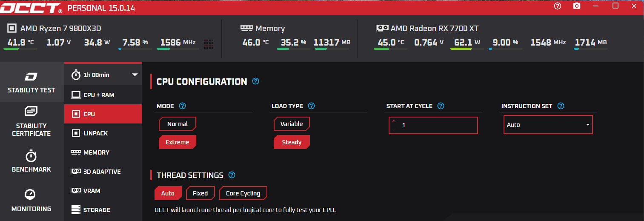This screenshot has width=644, height=221.
Task: Minimize the OCCT window
Action: tap(596, 6)
